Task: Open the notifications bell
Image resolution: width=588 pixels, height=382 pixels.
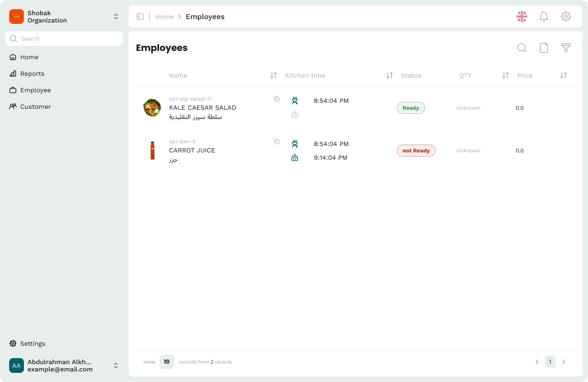Action: pos(544,17)
